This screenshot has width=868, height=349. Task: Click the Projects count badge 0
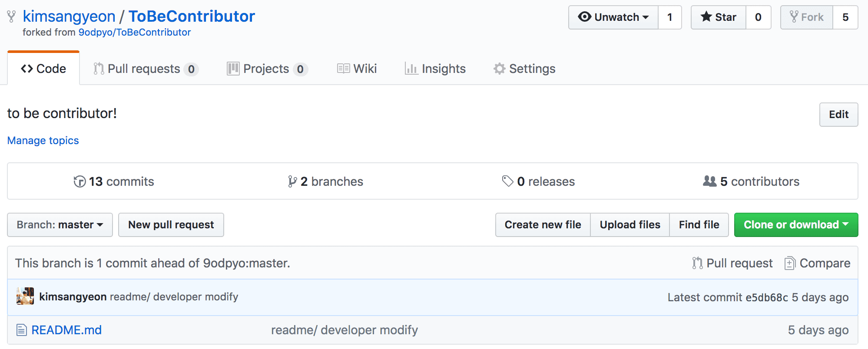pos(300,69)
